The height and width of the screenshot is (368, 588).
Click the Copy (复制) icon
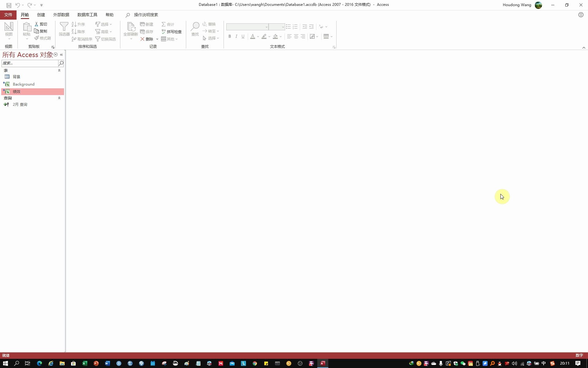[36, 31]
